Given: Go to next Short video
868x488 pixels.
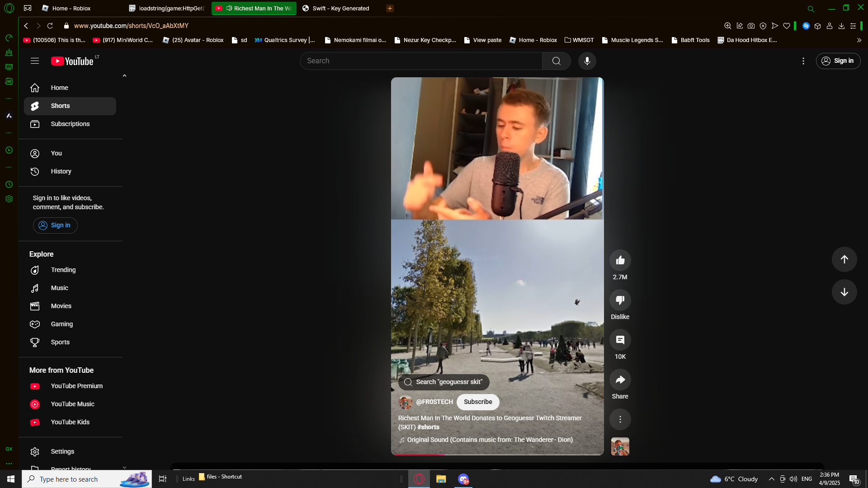Looking at the screenshot, I should [x=844, y=292].
